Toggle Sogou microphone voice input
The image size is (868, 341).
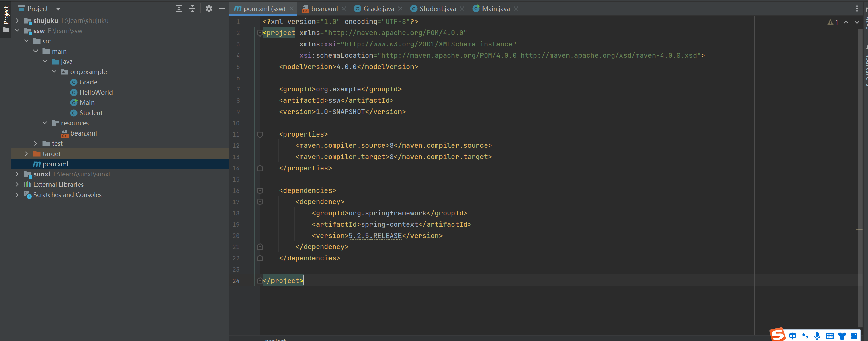coord(817,336)
